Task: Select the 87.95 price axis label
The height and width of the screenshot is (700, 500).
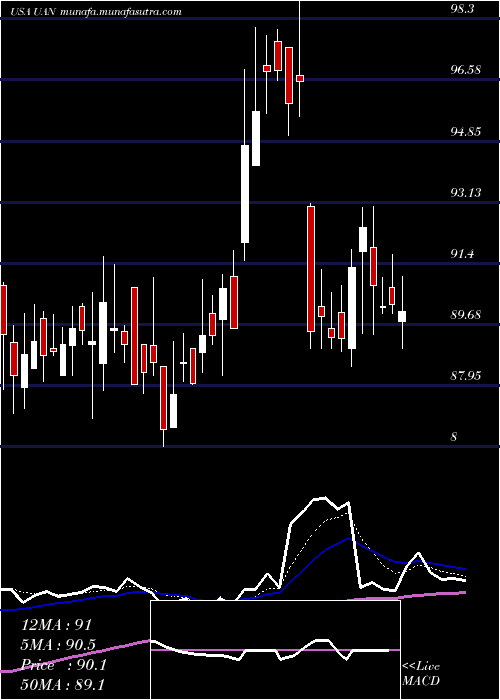Action: (465, 376)
